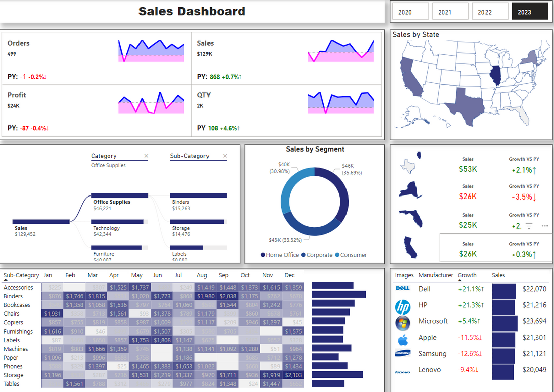Screen dimensions: 554x392
Task: Click the $1,931 cell in the Chairs row
Action: coord(52,314)
